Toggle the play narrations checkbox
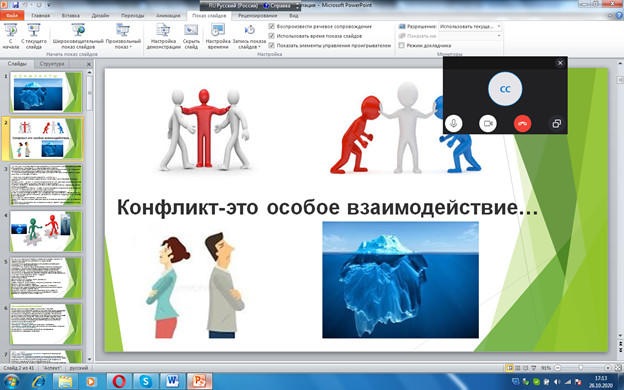 272,27
